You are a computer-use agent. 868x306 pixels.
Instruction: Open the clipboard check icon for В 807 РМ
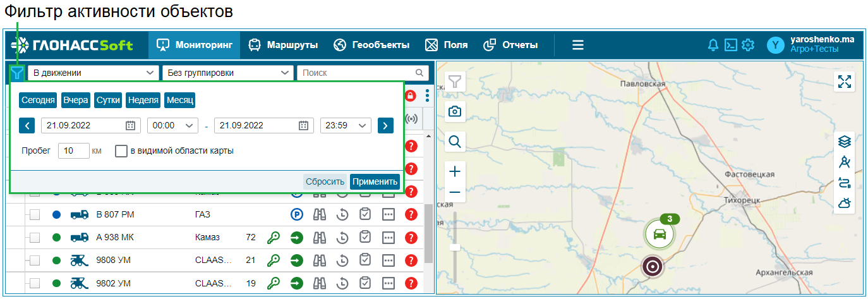[365, 215]
